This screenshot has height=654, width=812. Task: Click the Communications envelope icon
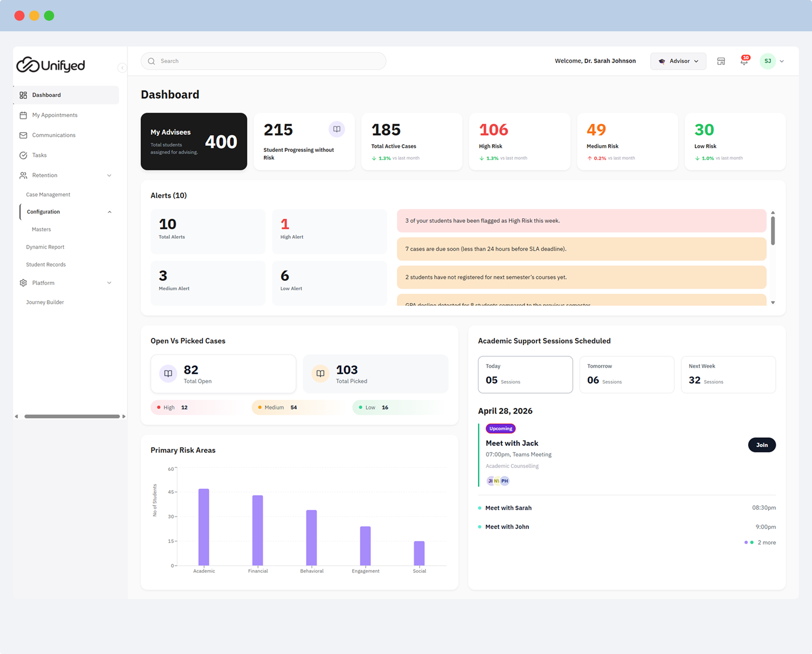[23, 135]
